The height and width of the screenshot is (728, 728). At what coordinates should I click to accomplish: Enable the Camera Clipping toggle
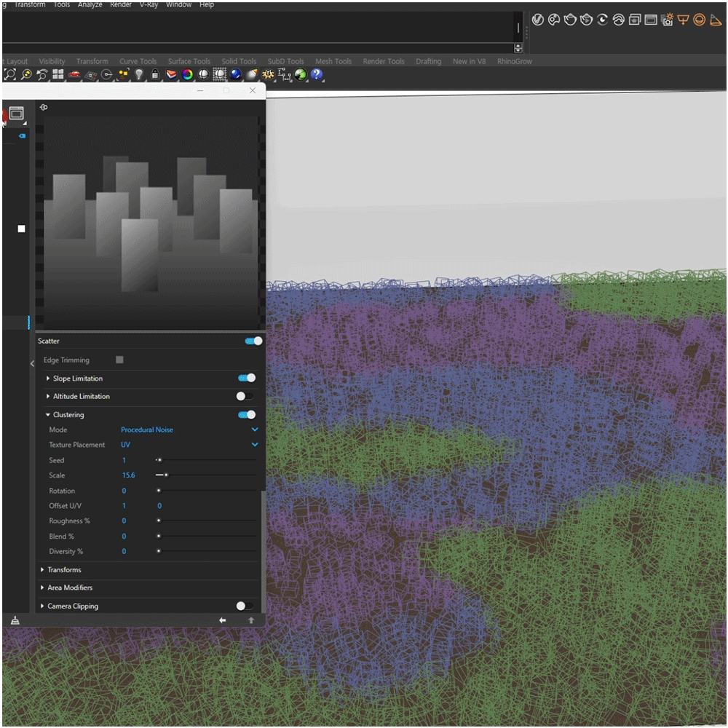tap(245, 606)
